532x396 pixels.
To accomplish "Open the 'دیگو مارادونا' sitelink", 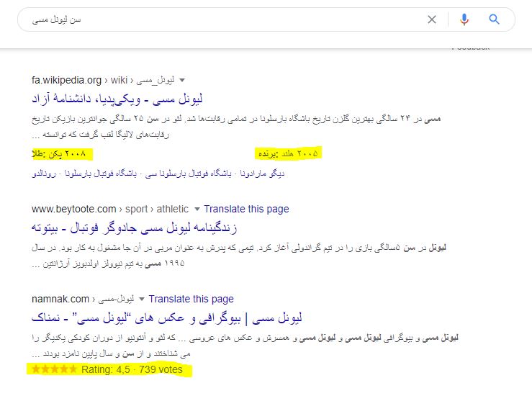I will click(x=262, y=174).
